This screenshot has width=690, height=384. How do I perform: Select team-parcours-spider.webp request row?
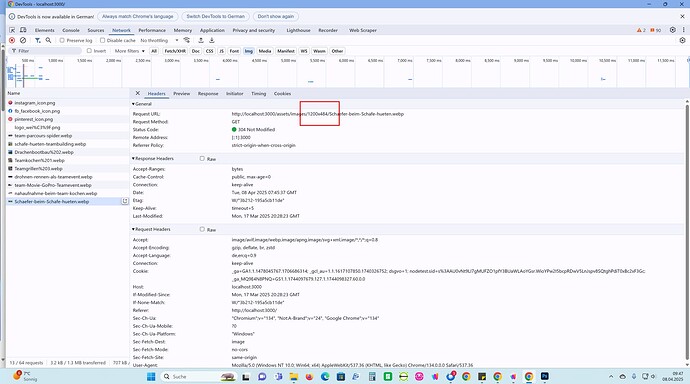(x=68, y=136)
